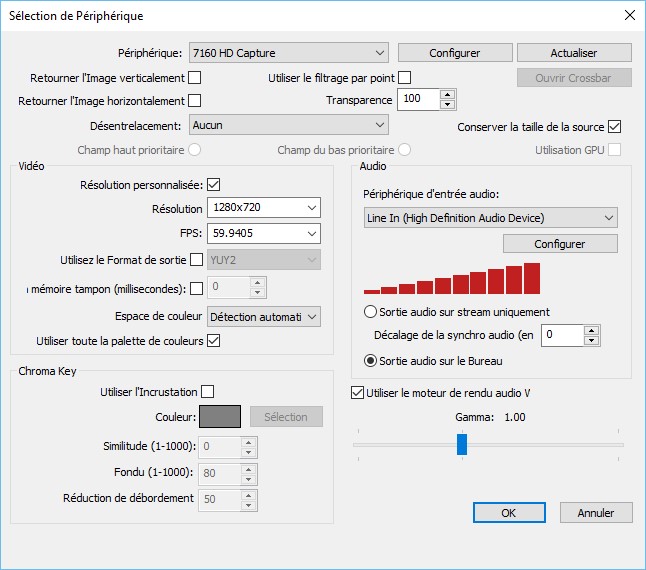Disable Résolution personnalisée checkbox
The width and height of the screenshot is (646, 570).
[x=214, y=185]
